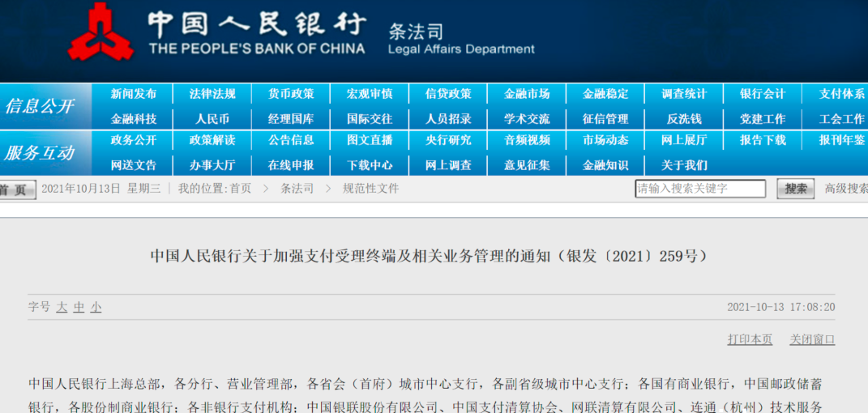Go to 图文直播 section

tap(370, 140)
